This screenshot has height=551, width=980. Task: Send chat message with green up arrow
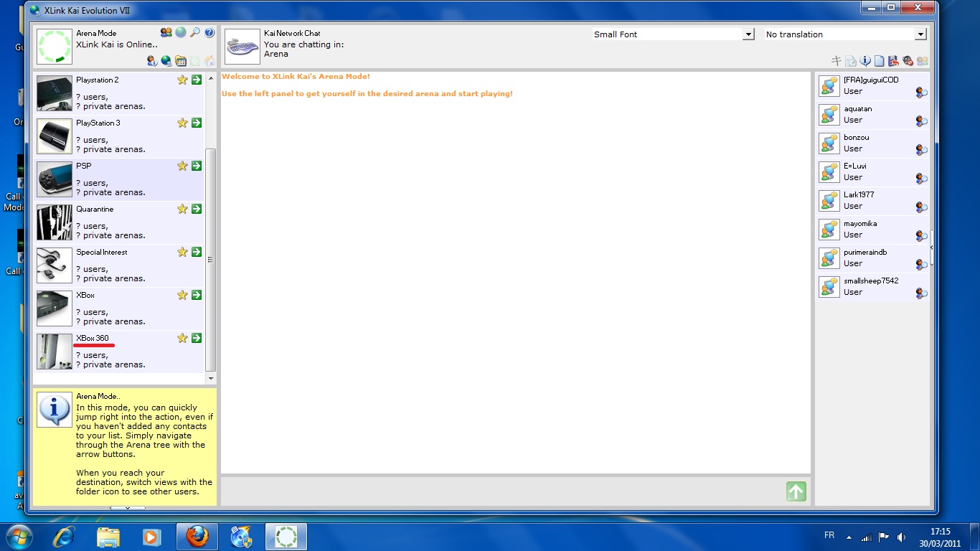(x=796, y=491)
